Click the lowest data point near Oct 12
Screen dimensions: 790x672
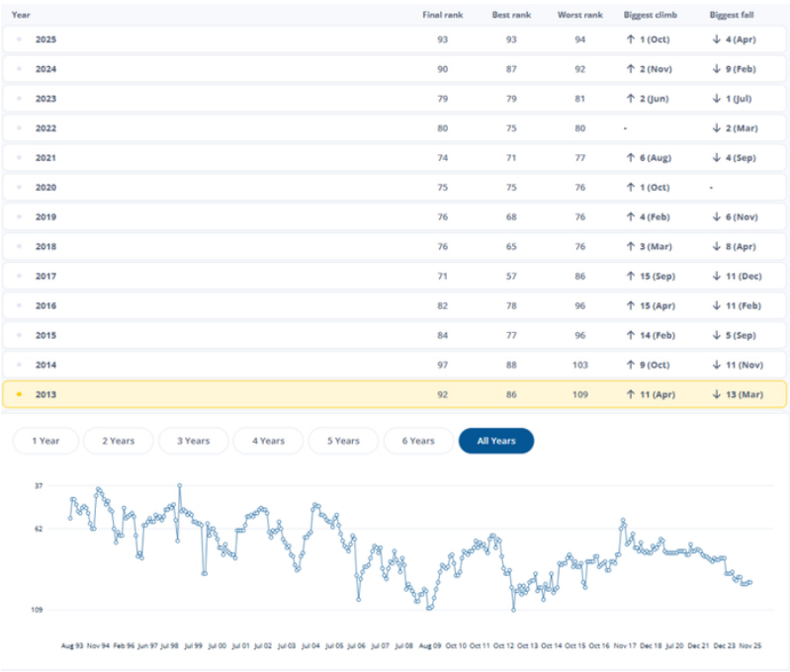point(513,610)
